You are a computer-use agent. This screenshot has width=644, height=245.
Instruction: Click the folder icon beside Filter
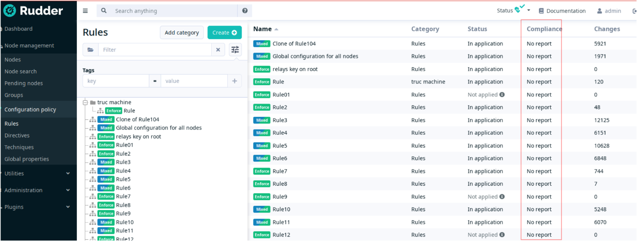90,50
